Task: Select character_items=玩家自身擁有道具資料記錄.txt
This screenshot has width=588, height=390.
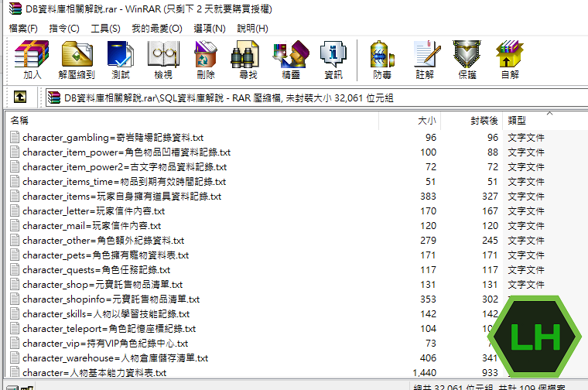Action: [122, 196]
